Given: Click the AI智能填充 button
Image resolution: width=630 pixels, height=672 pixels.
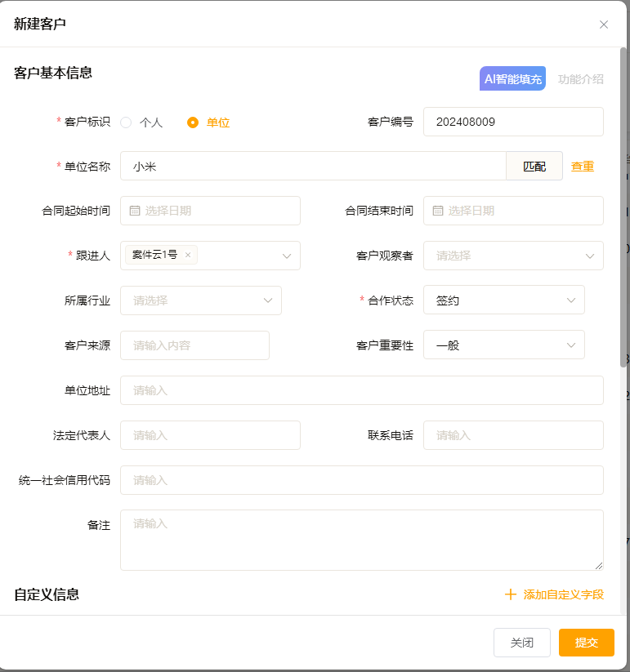Looking at the screenshot, I should click(512, 79).
